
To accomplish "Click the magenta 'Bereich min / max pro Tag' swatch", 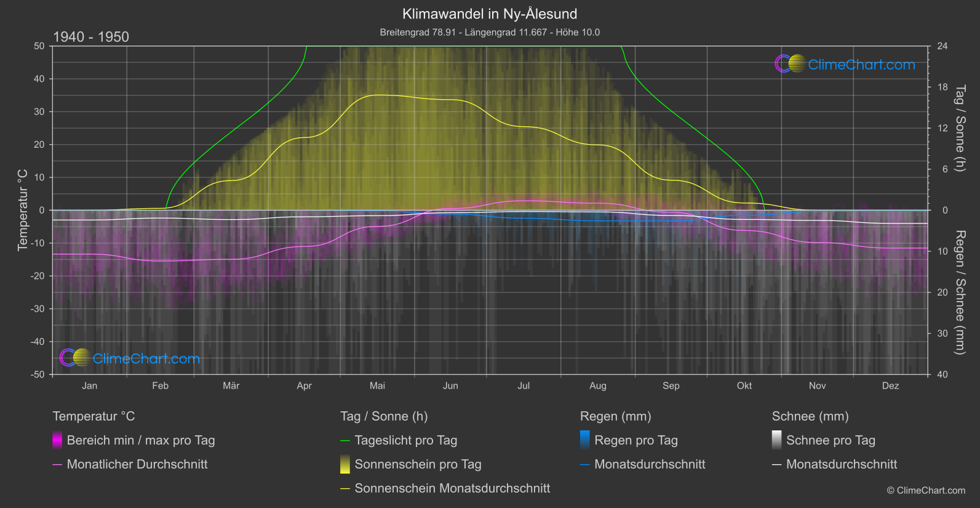I will (x=57, y=440).
